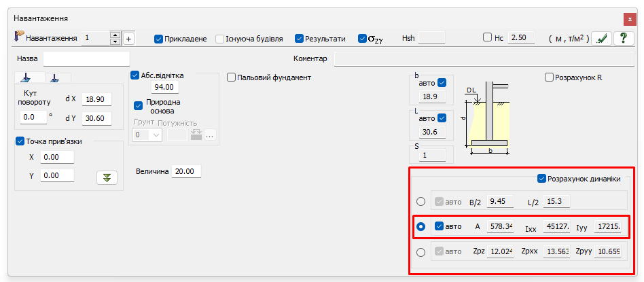This screenshot has height=282, width=644.
Task: Close the Навантаження dialog window
Action: click(x=628, y=18)
